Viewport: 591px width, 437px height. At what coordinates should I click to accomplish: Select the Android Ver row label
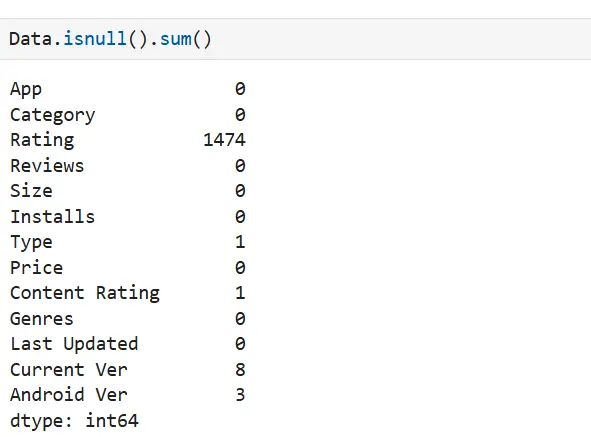click(69, 395)
